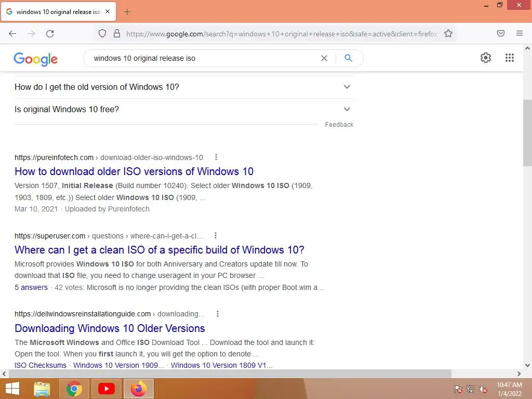532x399 pixels.
Task: Bookmark this page with the star
Action: (x=448, y=34)
